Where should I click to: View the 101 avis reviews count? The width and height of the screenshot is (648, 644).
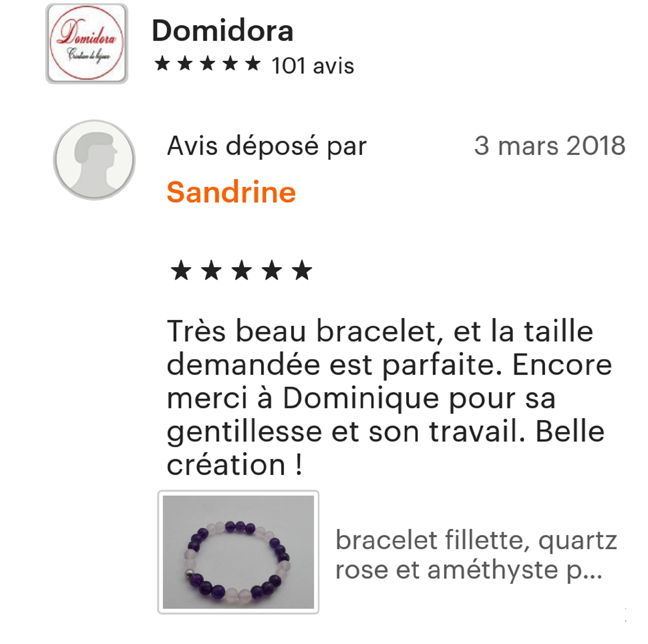(x=313, y=65)
